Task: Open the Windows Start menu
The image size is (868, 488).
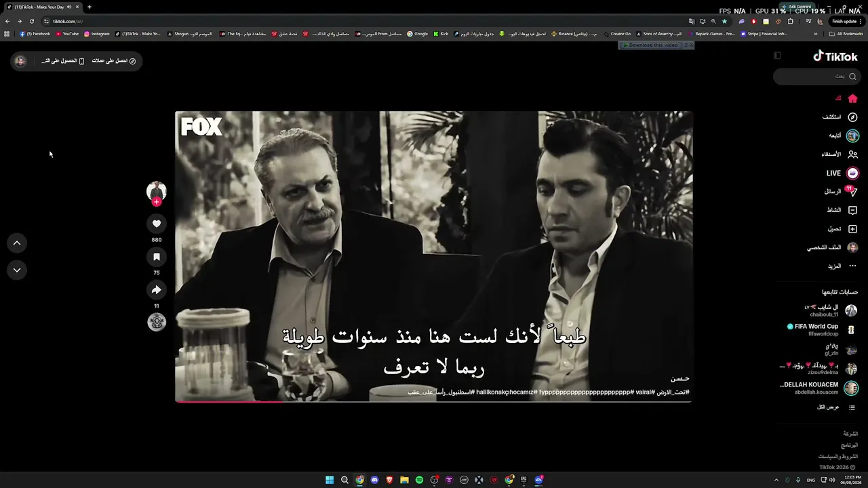Action: 330,480
